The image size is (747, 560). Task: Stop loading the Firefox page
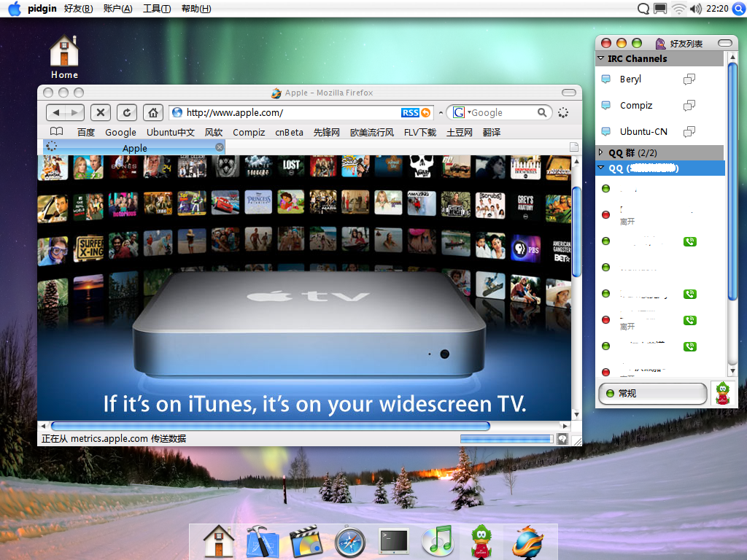pos(101,113)
